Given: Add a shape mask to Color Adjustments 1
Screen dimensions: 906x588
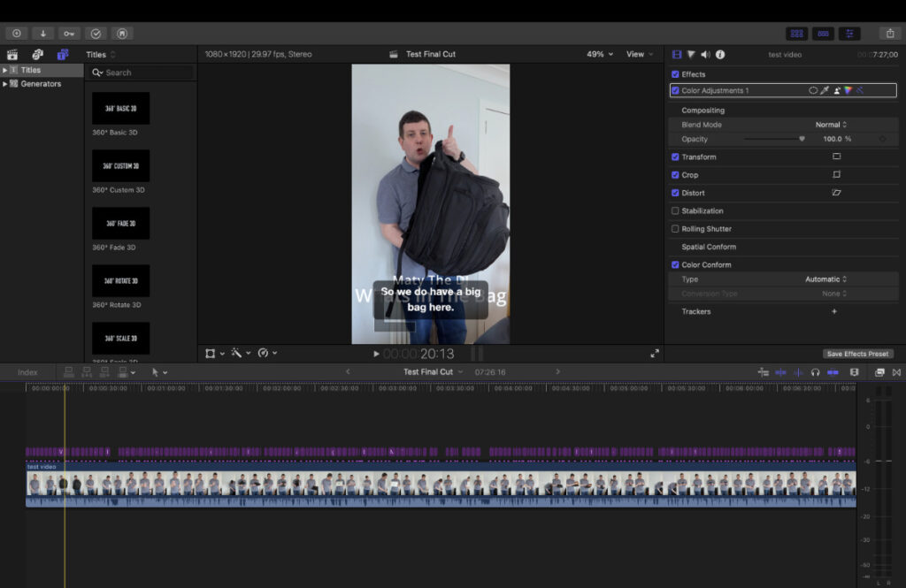Looking at the screenshot, I should point(813,90).
